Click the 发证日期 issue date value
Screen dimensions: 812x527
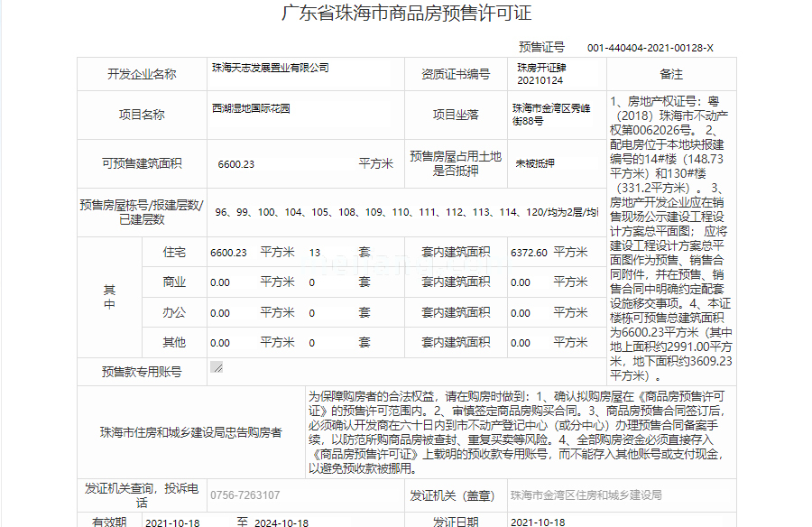(x=538, y=522)
